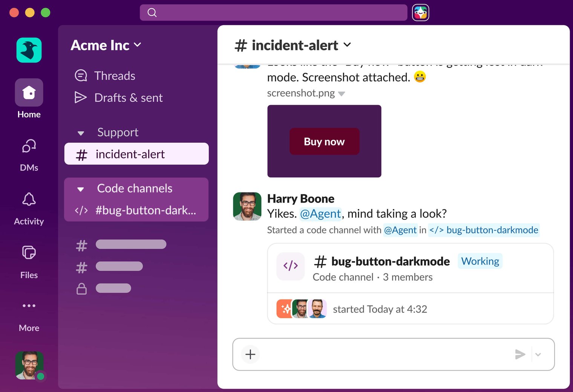573x392 pixels.
Task: Click the Threads icon in the sidebar
Action: click(81, 76)
